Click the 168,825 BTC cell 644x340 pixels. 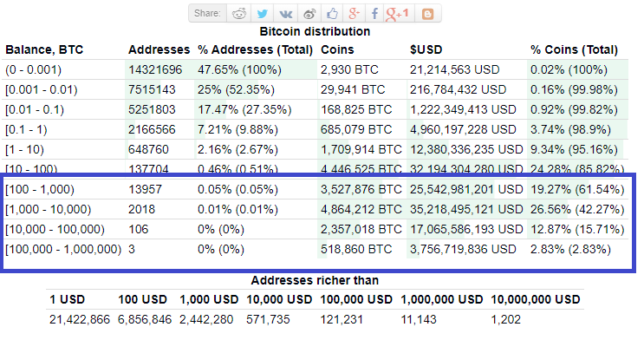click(x=356, y=110)
